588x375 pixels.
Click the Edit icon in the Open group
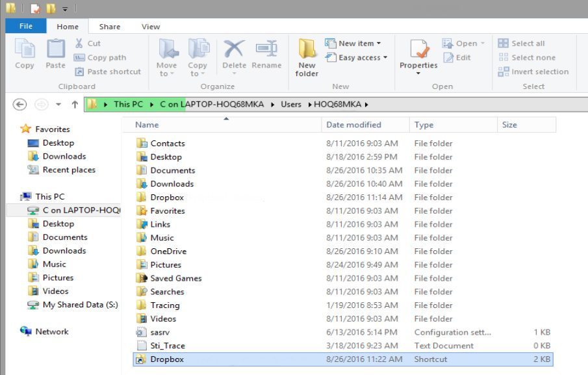[x=459, y=57]
